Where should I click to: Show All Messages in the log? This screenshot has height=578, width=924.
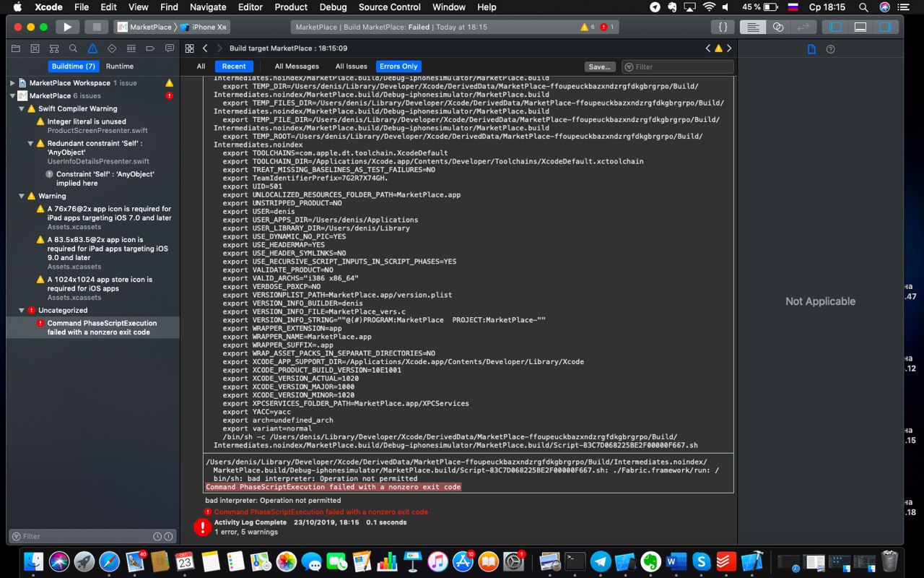[297, 66]
